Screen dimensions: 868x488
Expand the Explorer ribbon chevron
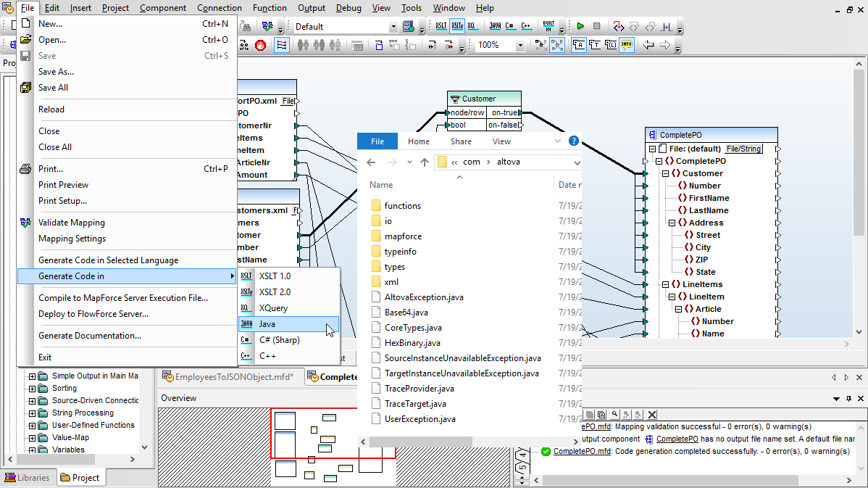tap(557, 141)
